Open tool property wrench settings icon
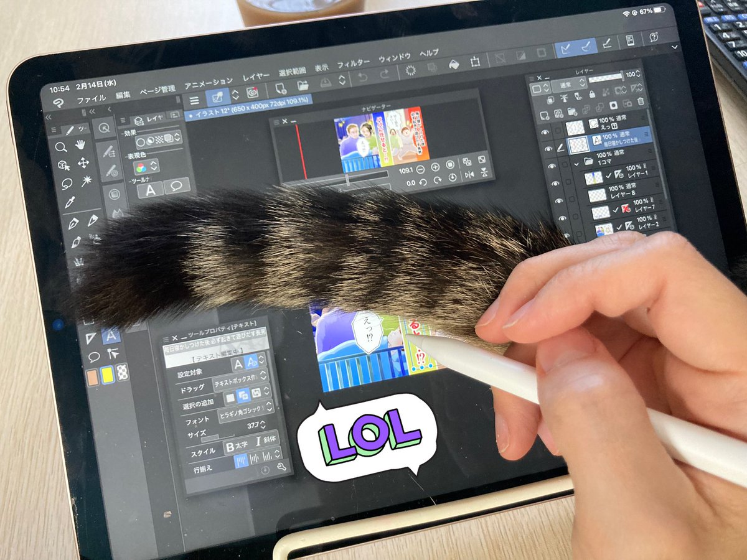Screen dimensions: 747x560 point(281,467)
